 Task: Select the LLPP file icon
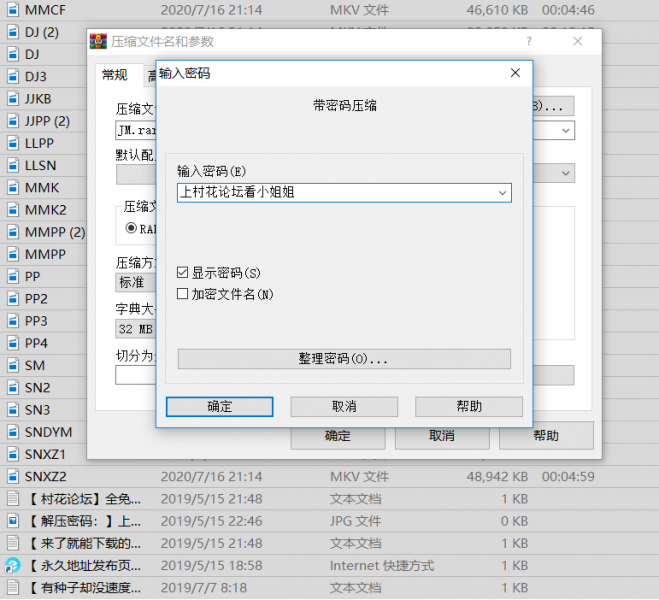click(x=13, y=143)
